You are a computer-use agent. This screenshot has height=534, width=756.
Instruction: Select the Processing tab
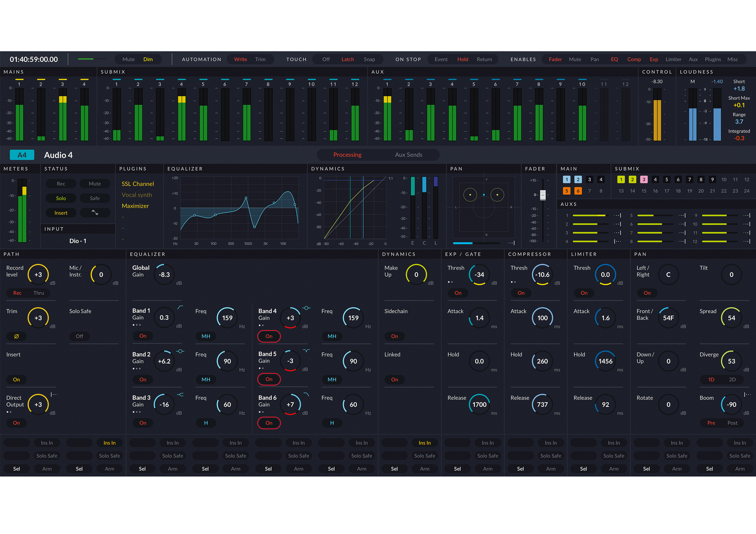[x=347, y=155]
